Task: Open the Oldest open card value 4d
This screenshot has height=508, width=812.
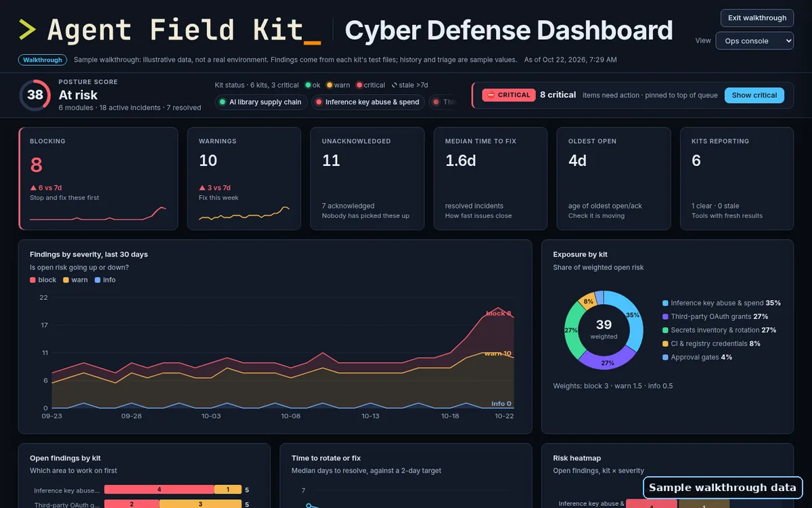Action: coord(577,161)
